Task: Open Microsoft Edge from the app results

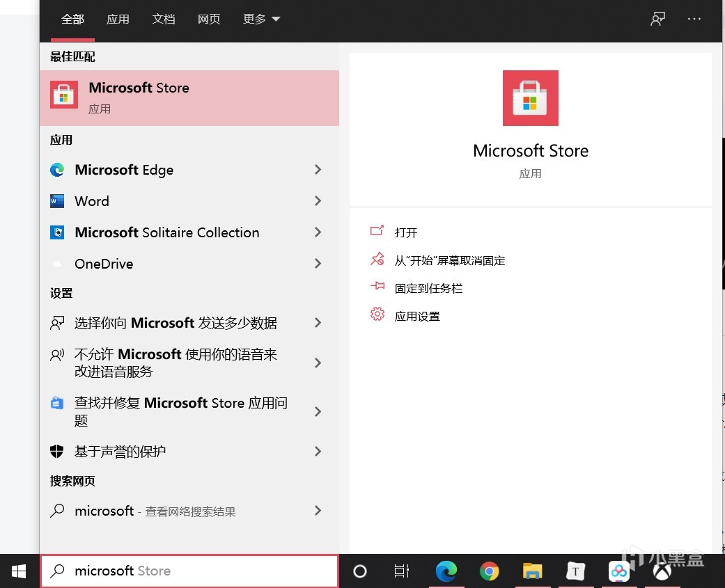Action: [x=123, y=170]
